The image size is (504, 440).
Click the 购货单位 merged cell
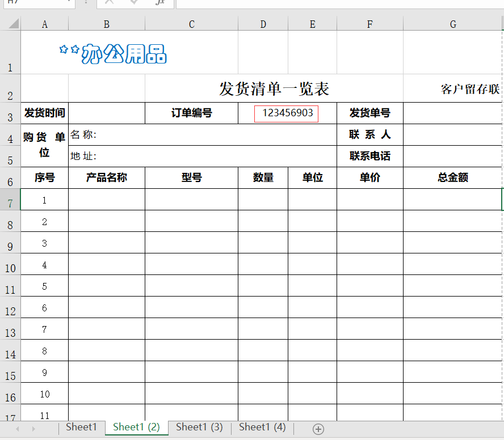coord(45,146)
